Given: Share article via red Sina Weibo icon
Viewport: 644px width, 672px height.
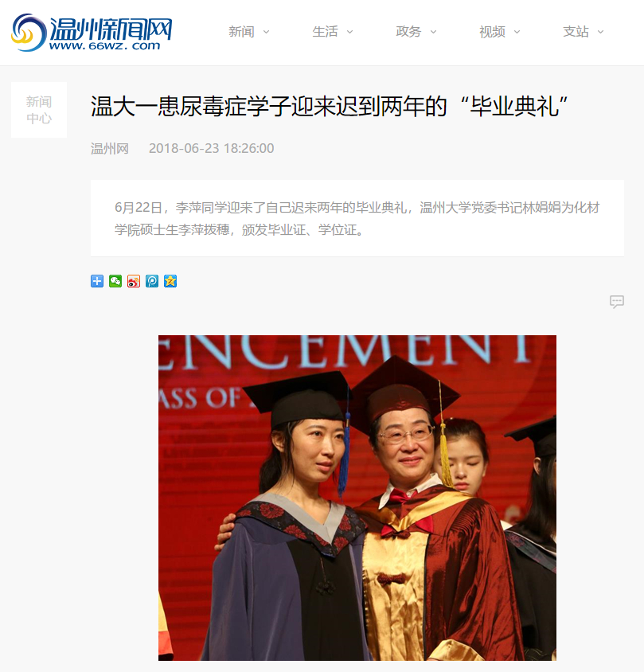Looking at the screenshot, I should pyautogui.click(x=134, y=281).
